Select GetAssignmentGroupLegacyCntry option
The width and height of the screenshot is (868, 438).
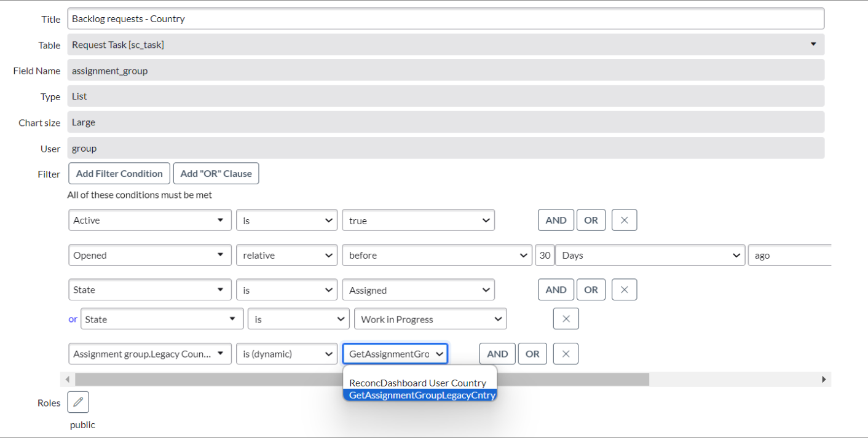(x=420, y=395)
